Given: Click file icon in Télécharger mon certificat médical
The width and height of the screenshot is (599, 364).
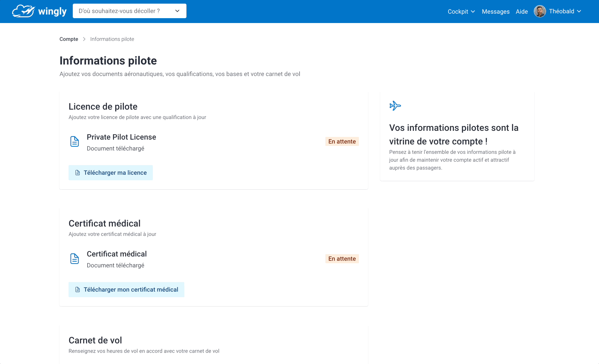Looking at the screenshot, I should click(78, 290).
